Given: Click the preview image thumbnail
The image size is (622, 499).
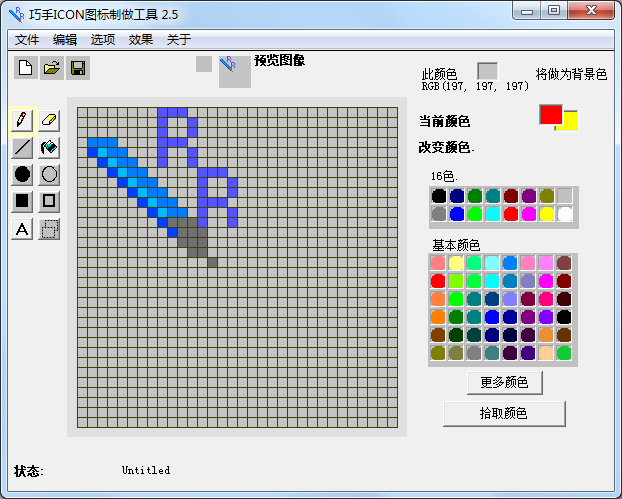Looking at the screenshot, I should [x=234, y=71].
